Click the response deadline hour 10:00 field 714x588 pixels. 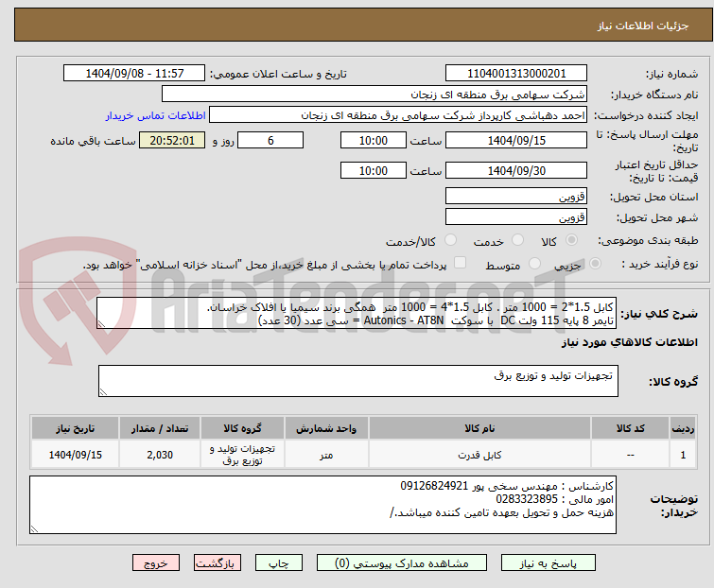click(374, 140)
